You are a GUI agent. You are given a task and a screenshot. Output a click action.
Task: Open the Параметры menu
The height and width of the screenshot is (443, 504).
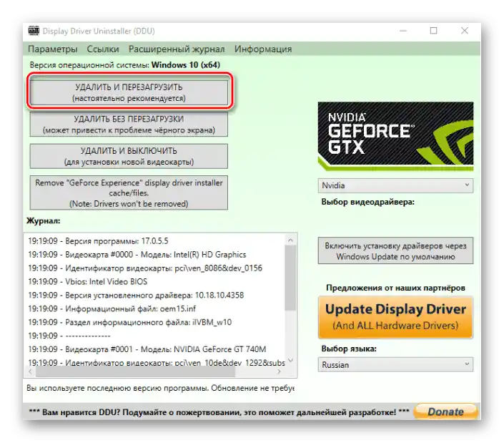53,49
